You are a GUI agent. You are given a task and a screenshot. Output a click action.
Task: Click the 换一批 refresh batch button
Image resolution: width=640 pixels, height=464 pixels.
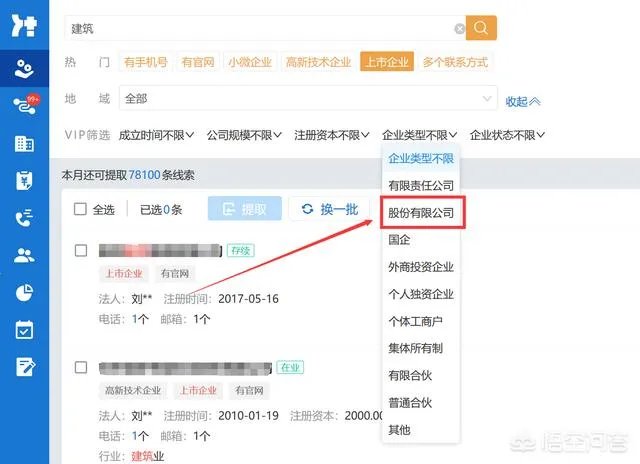click(x=329, y=209)
